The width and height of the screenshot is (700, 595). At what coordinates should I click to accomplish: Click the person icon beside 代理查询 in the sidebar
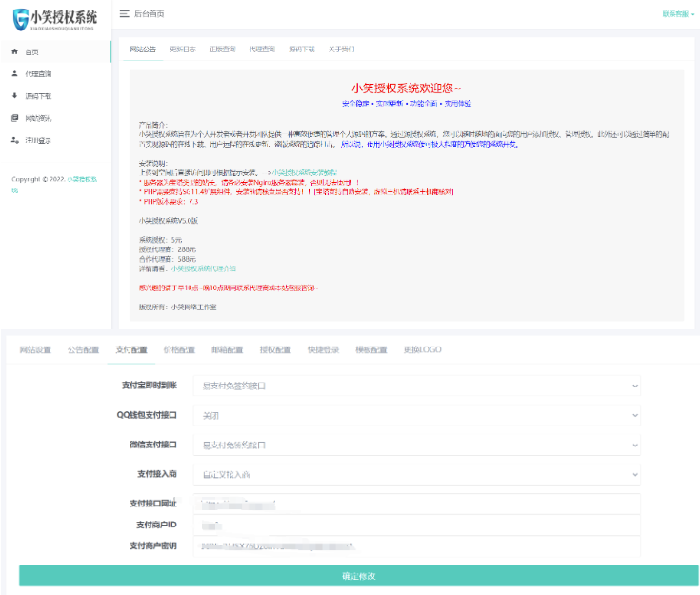tap(14, 73)
